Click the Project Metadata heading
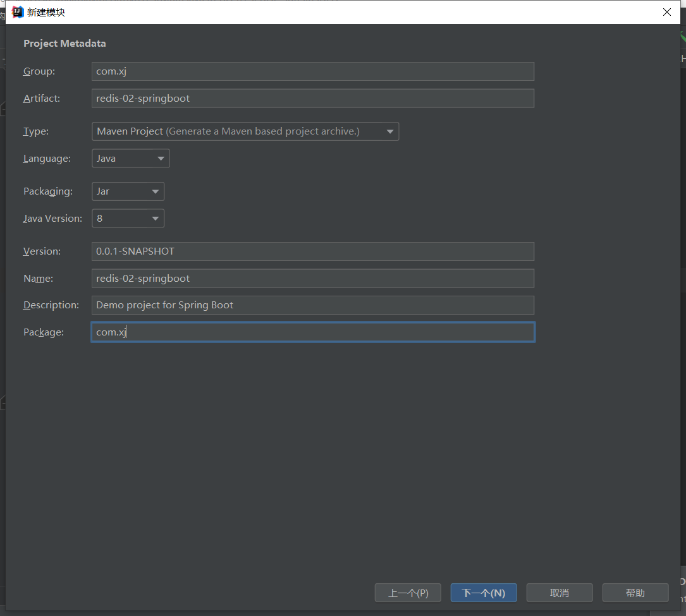The height and width of the screenshot is (616, 686). coord(64,44)
